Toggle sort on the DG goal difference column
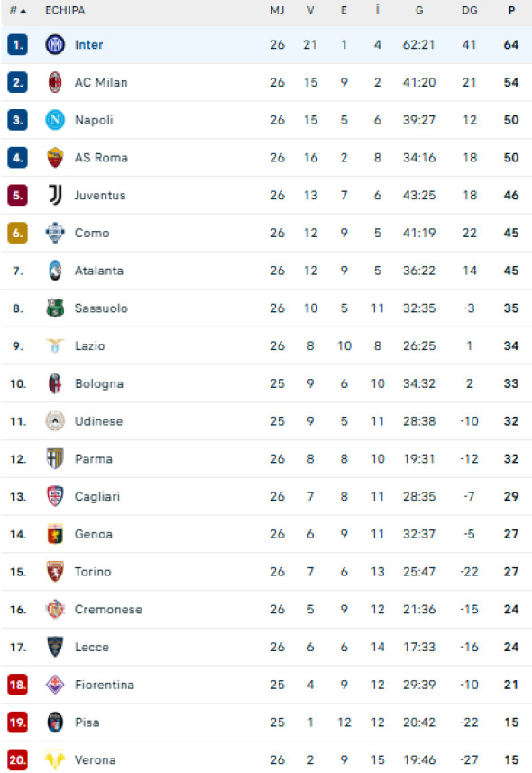Viewport: 532px width, 773px height. click(x=469, y=11)
